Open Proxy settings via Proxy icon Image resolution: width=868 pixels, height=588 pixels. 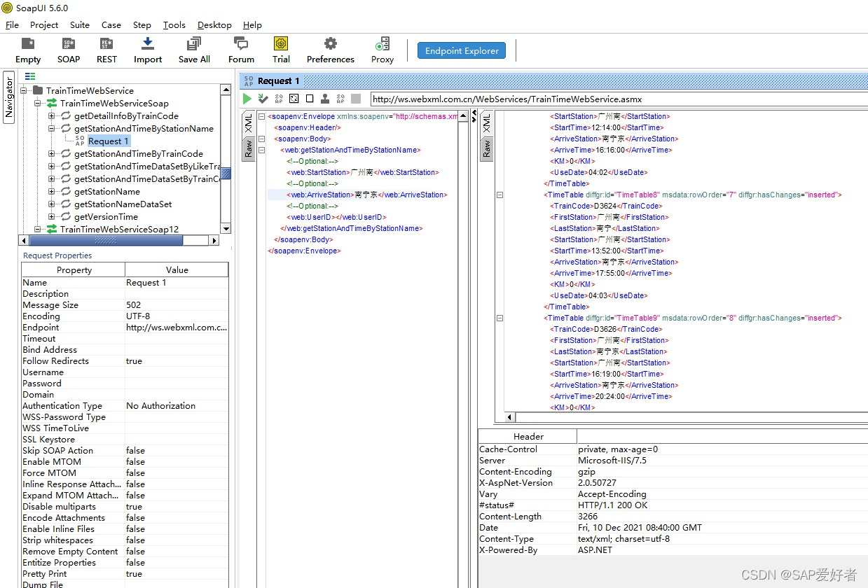pyautogui.click(x=382, y=49)
